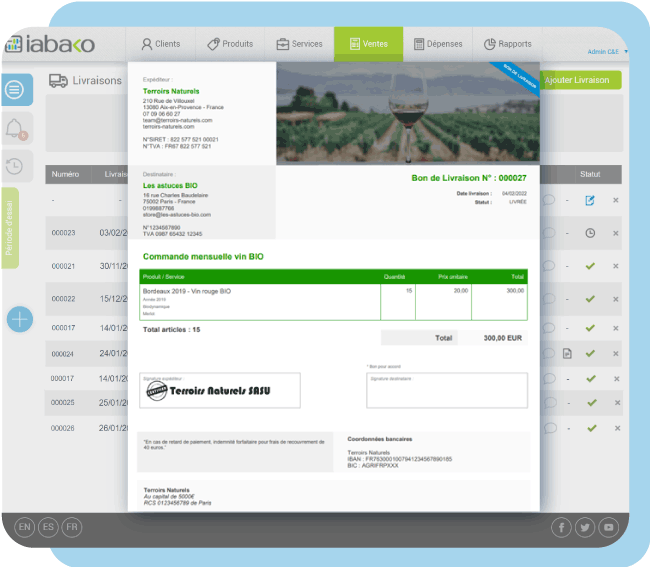Open the comment bubble for delivery 000024
Viewport: 650px width, 567px height.
(x=549, y=353)
